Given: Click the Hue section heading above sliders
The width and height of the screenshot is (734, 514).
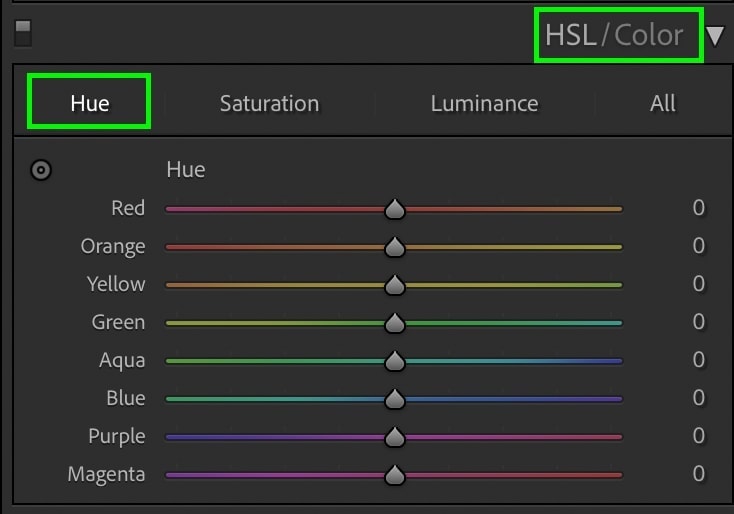Looking at the screenshot, I should (186, 169).
